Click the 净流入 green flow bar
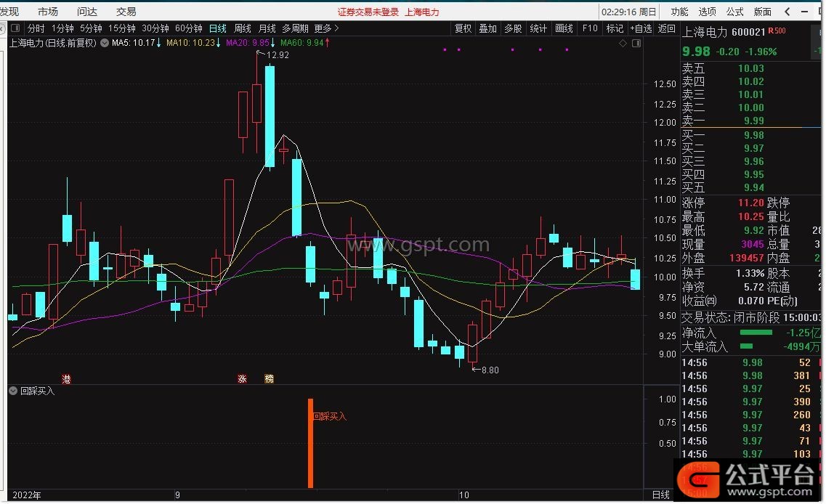The height and width of the screenshot is (504, 826). tap(756, 333)
